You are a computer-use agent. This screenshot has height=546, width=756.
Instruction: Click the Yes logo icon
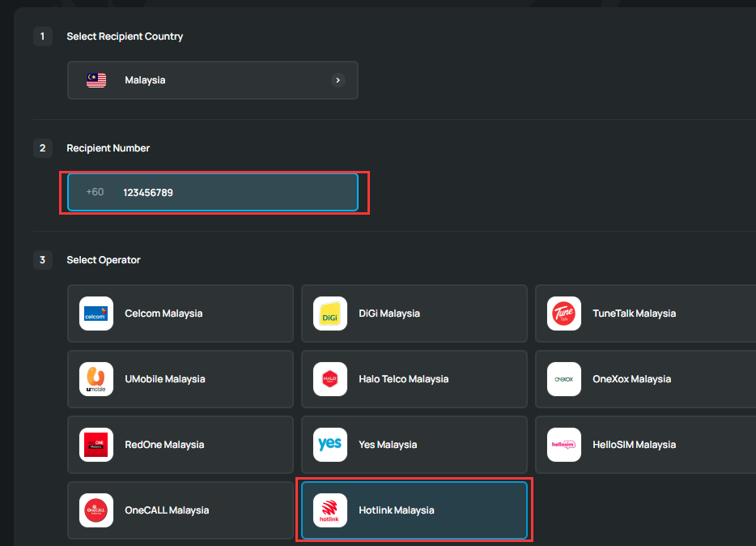click(x=330, y=445)
